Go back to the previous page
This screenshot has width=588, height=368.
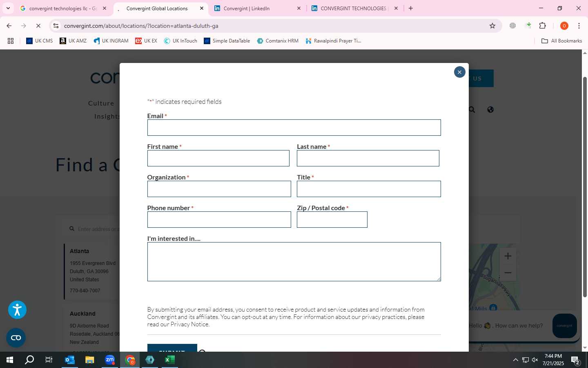pos(9,26)
